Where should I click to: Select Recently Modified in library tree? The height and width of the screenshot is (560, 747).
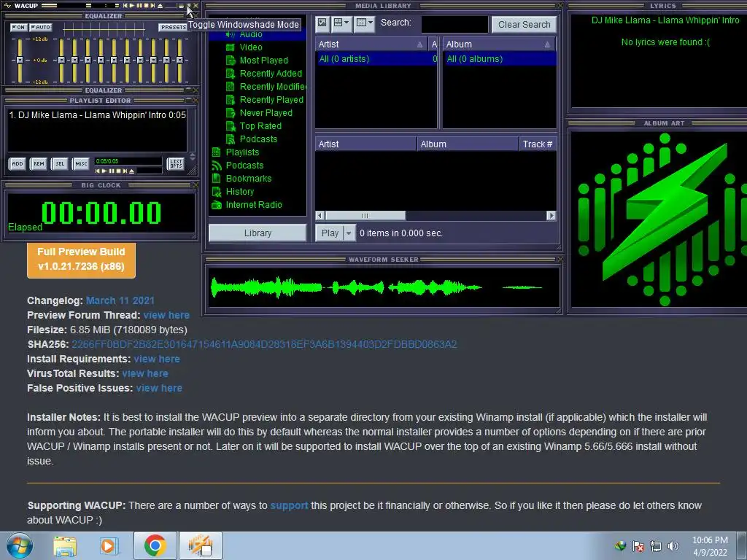[266, 87]
